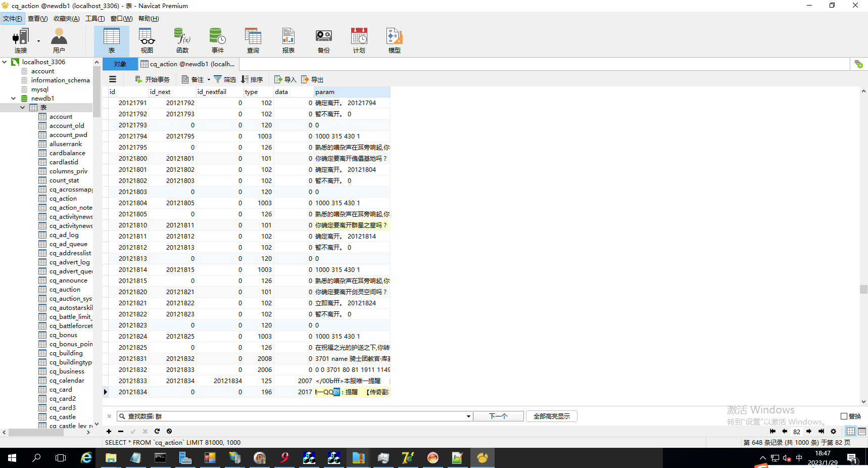Screen dimensions: 868x468
Task: Open the Favorites (收藏夹) menu
Action: pos(66,19)
